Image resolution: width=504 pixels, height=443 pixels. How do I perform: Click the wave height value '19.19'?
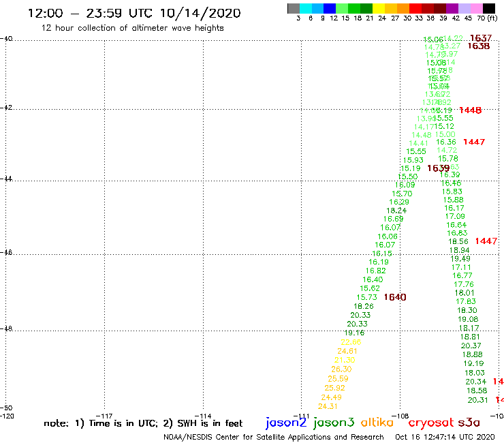pos(473,363)
